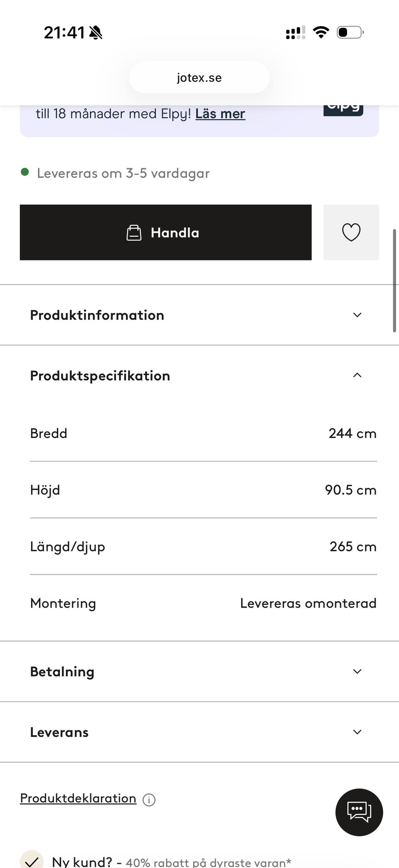Tap the Betalning heading
This screenshot has width=399, height=868.
[62, 672]
